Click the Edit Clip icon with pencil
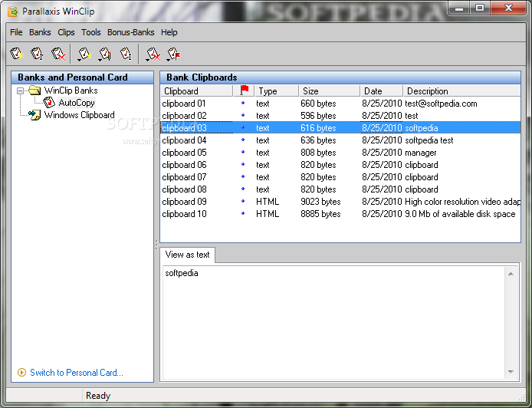This screenshot has width=532, height=408. pos(105,54)
